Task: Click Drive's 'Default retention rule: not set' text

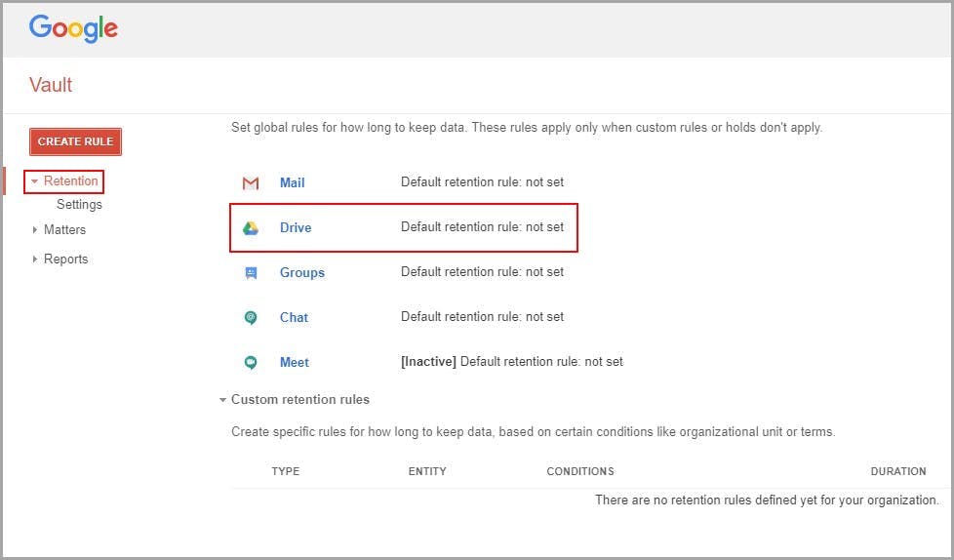Action: pyautogui.click(x=482, y=227)
